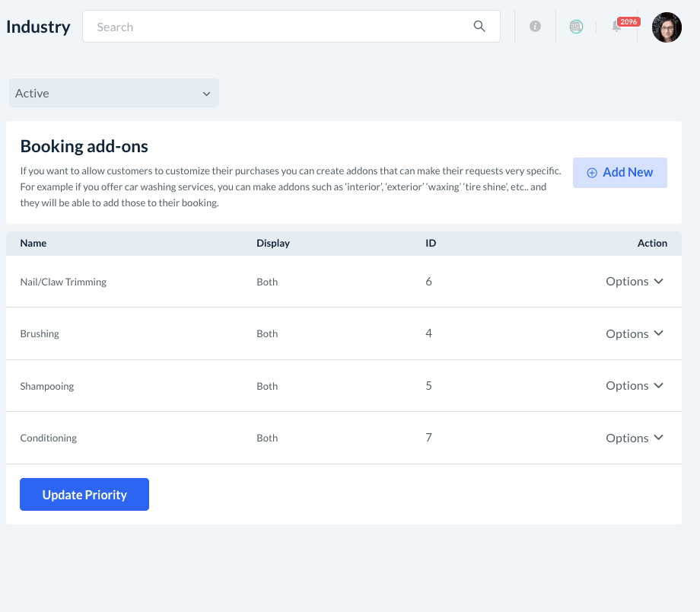This screenshot has height=612, width=700.
Task: Expand Options for Brushing
Action: click(635, 333)
